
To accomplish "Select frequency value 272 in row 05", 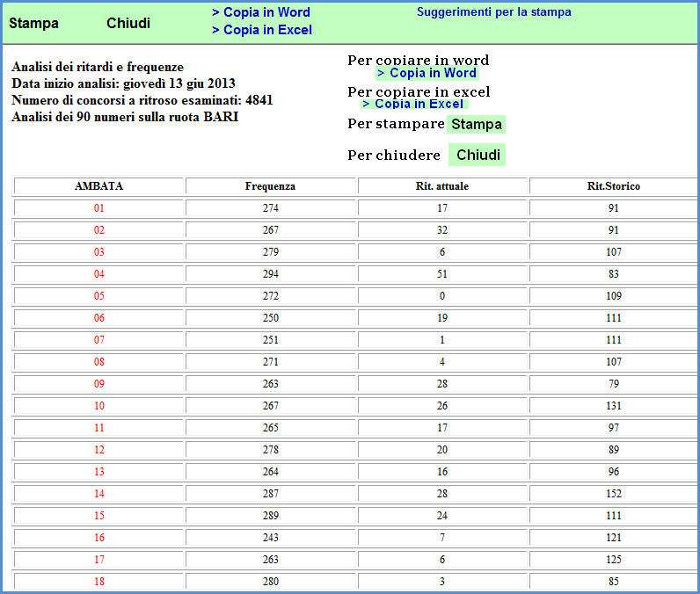I will coord(271,295).
